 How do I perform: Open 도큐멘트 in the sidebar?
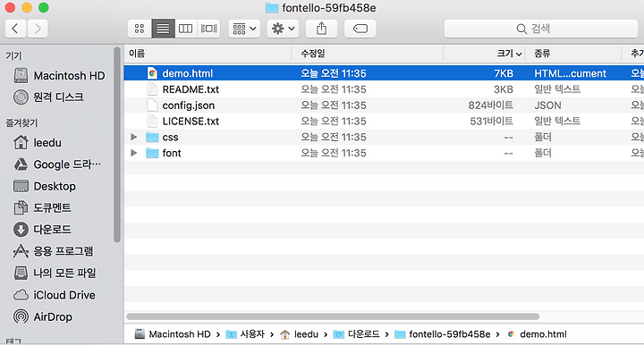pos(42,208)
